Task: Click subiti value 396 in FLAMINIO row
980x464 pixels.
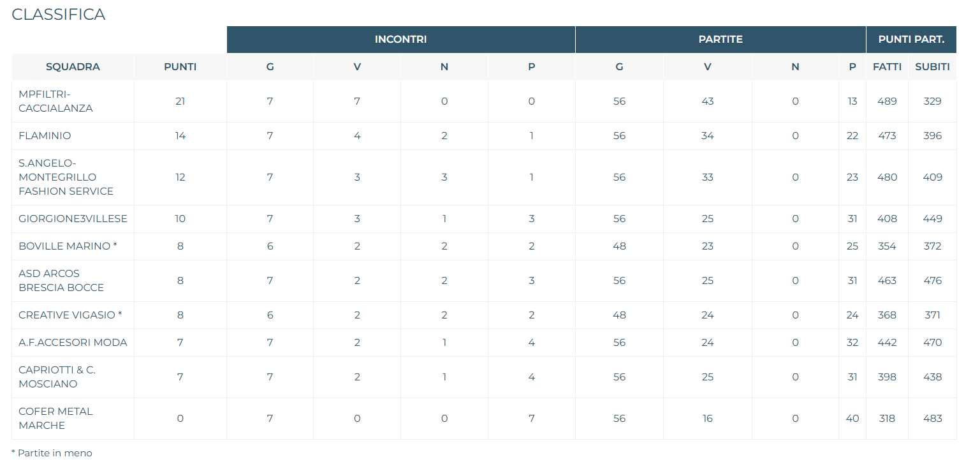Action: click(x=932, y=136)
